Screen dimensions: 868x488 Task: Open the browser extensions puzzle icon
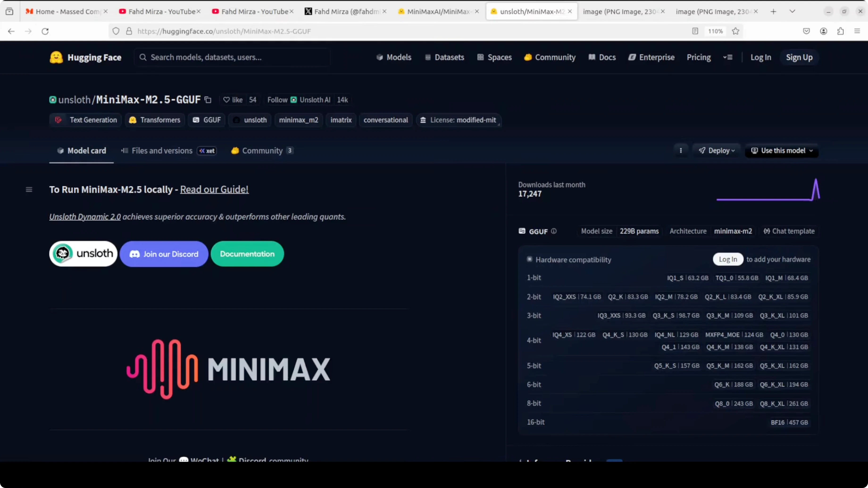coord(840,31)
